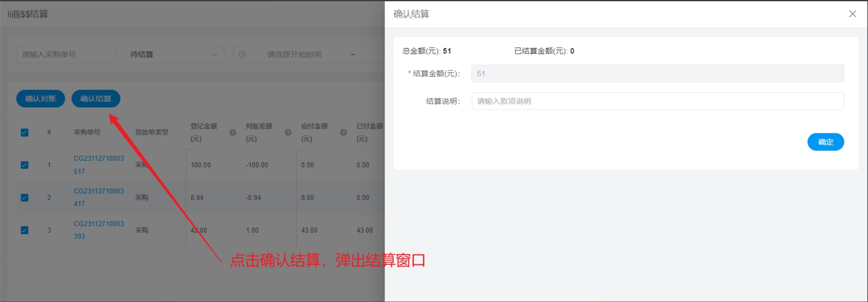The width and height of the screenshot is (868, 302).
Task: Uncheck the checkbox for row 3
Action: click(x=24, y=230)
